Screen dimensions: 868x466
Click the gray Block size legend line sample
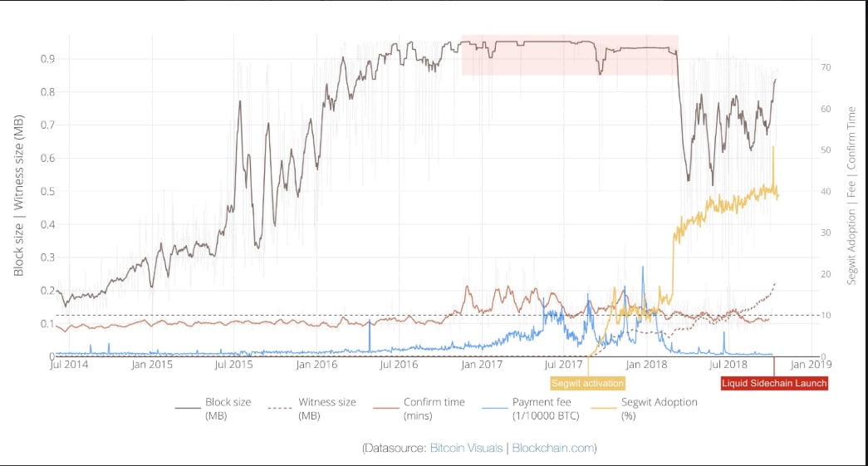coord(187,408)
